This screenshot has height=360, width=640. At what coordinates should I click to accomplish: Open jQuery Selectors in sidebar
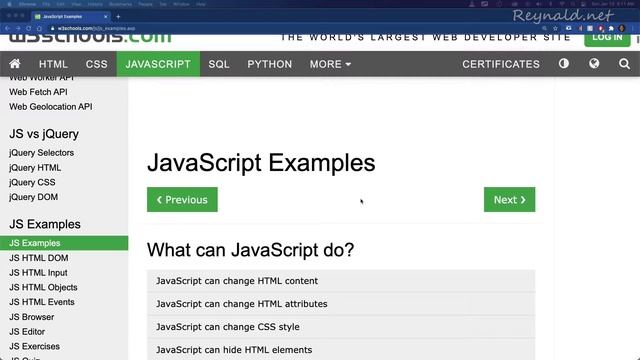tap(42, 153)
